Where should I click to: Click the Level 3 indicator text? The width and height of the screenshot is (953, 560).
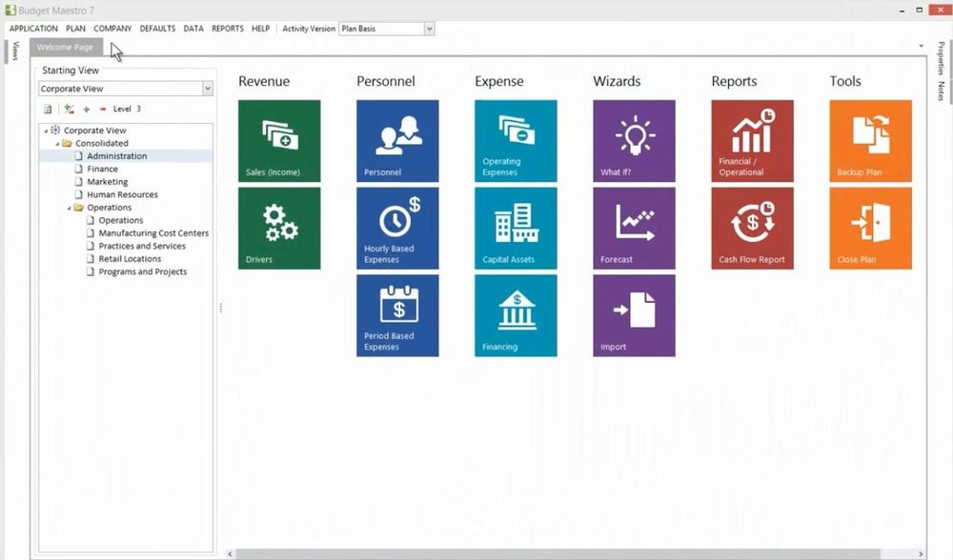(127, 110)
